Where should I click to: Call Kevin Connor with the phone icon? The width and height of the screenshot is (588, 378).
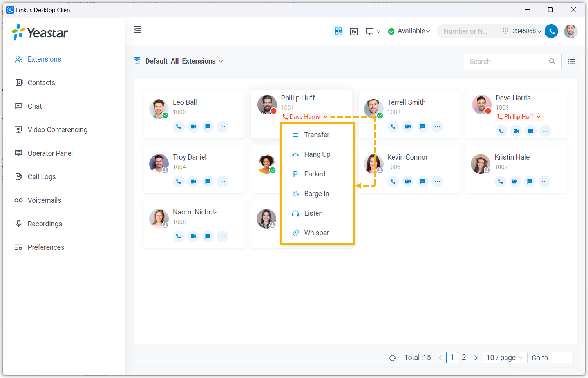[x=393, y=181]
